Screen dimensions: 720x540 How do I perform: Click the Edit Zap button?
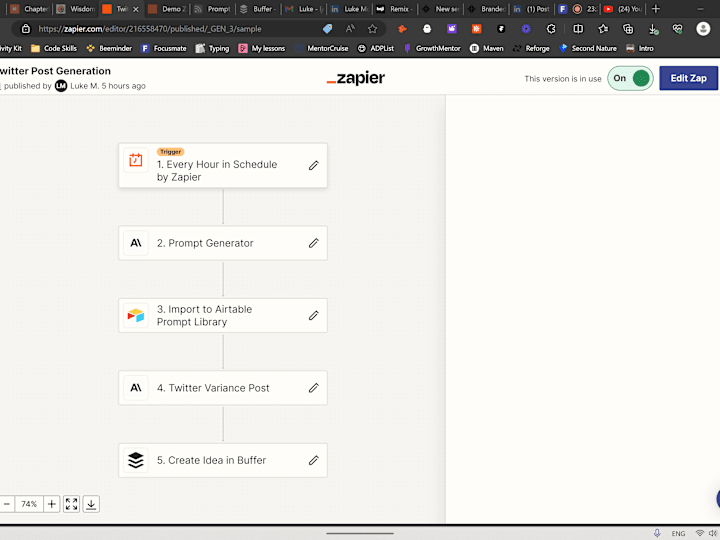tap(688, 78)
